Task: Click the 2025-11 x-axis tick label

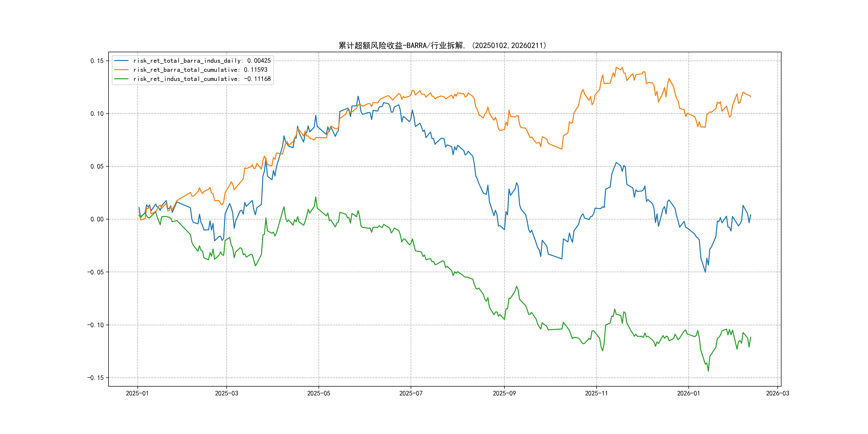Action: pyautogui.click(x=596, y=393)
